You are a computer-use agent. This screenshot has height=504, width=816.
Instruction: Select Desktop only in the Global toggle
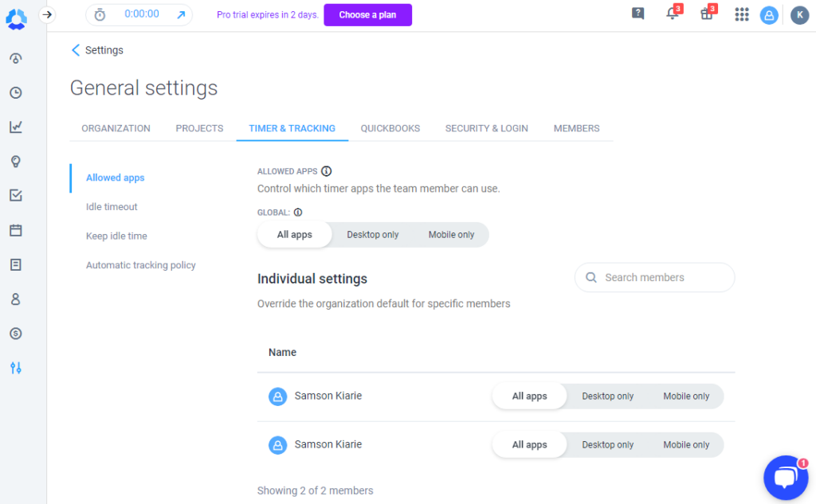pos(371,234)
